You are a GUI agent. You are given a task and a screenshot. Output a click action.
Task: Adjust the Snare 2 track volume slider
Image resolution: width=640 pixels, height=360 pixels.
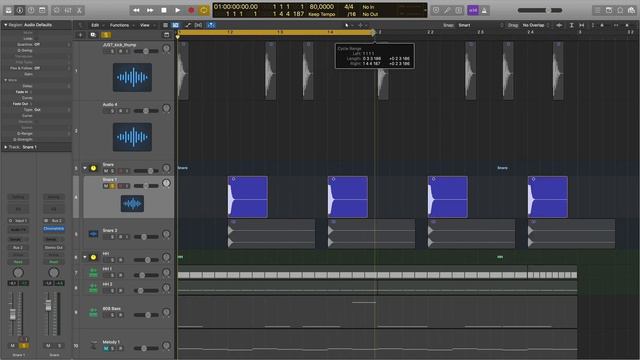pos(146,237)
